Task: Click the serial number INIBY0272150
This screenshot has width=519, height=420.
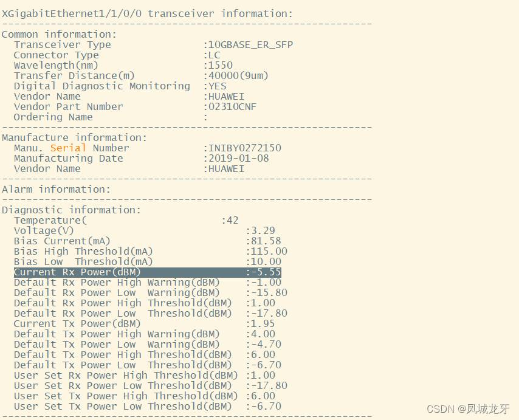Action: click(244, 148)
